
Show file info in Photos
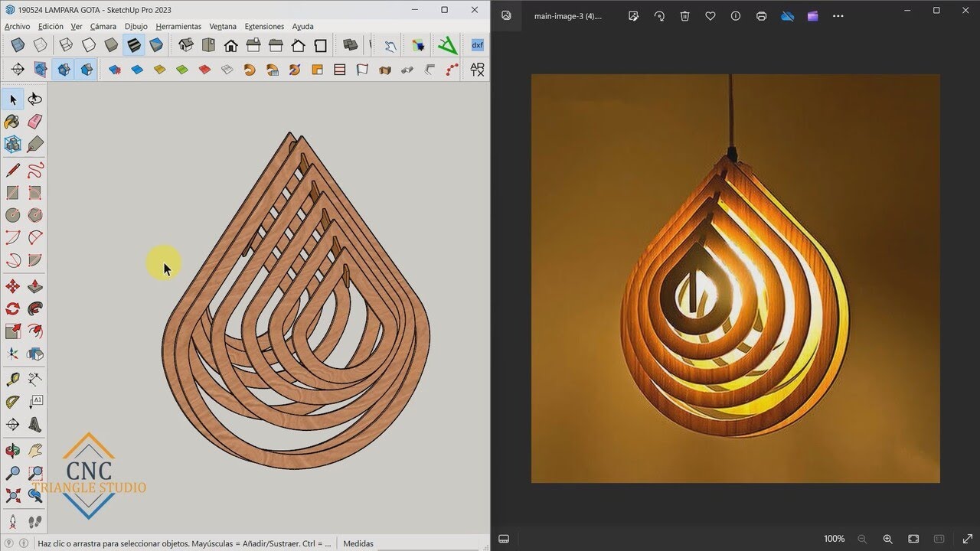coord(736,16)
